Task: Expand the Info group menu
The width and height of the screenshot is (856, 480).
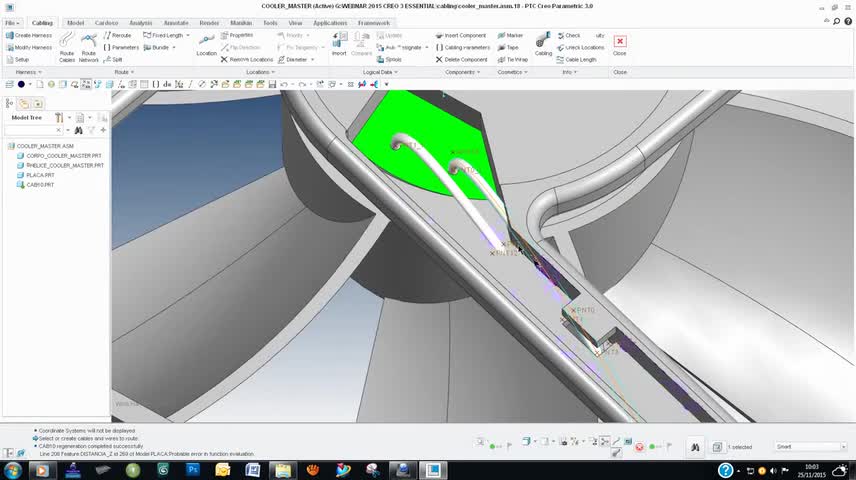Action: 569,72
